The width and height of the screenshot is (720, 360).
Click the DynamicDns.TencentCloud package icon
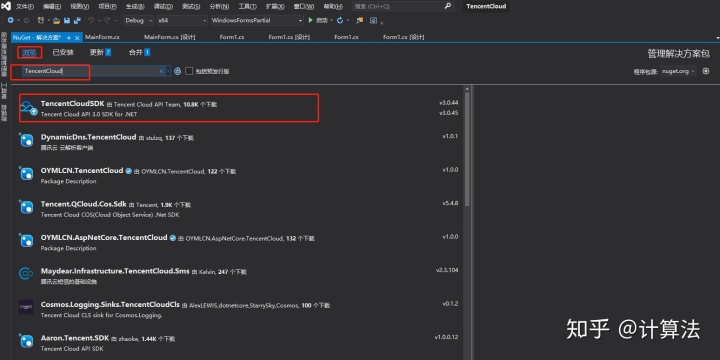26,140
